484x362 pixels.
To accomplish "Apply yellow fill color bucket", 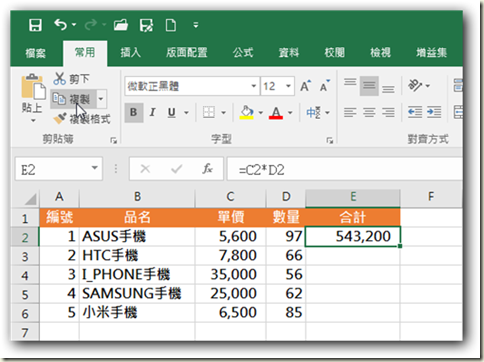I will tap(247, 112).
